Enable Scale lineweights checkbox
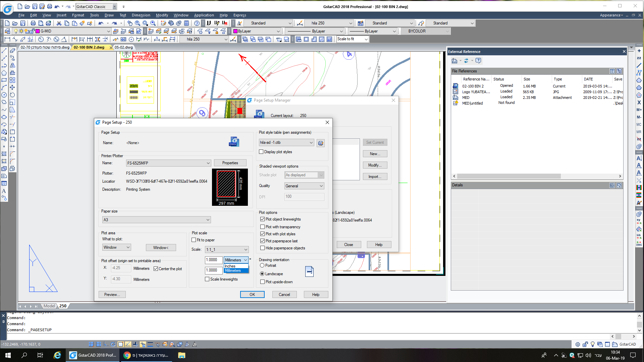 click(207, 279)
